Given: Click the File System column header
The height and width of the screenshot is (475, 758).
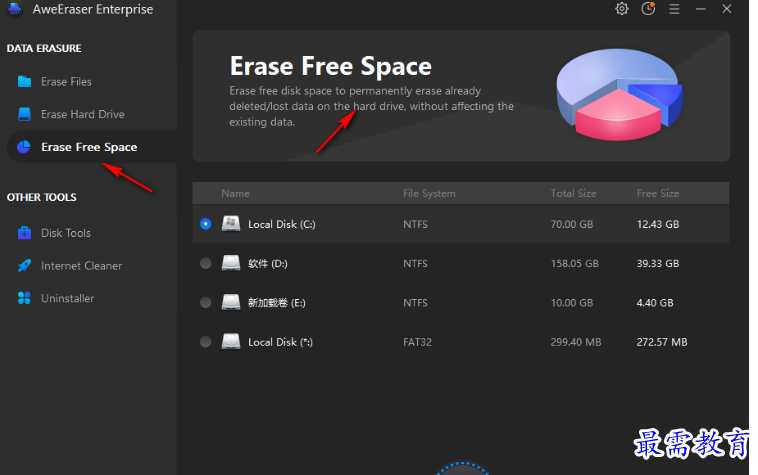Looking at the screenshot, I should point(429,193).
